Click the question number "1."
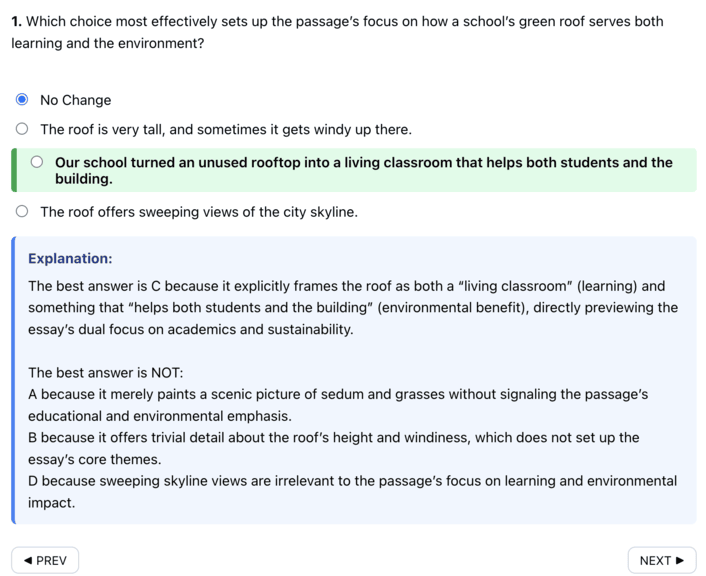The image size is (706, 576). (17, 21)
